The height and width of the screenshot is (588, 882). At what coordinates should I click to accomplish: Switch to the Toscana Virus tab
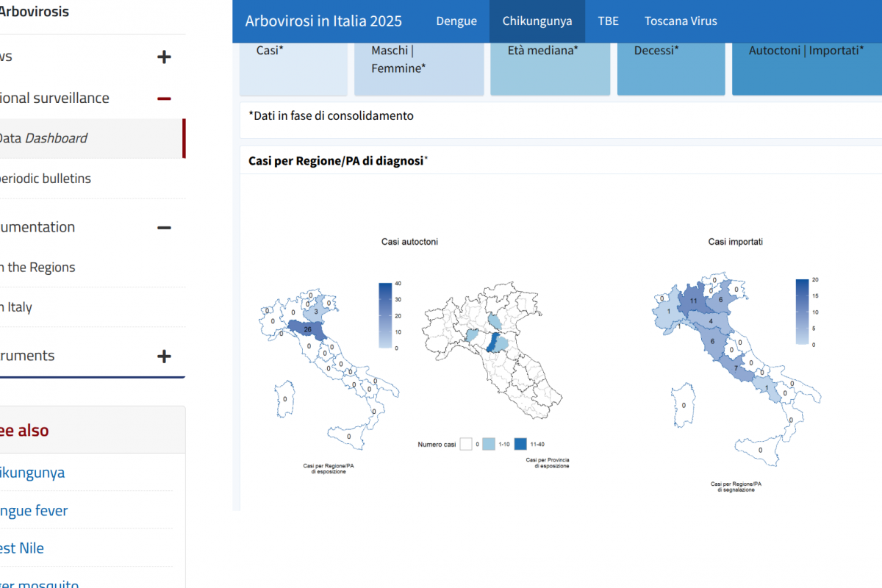click(681, 21)
